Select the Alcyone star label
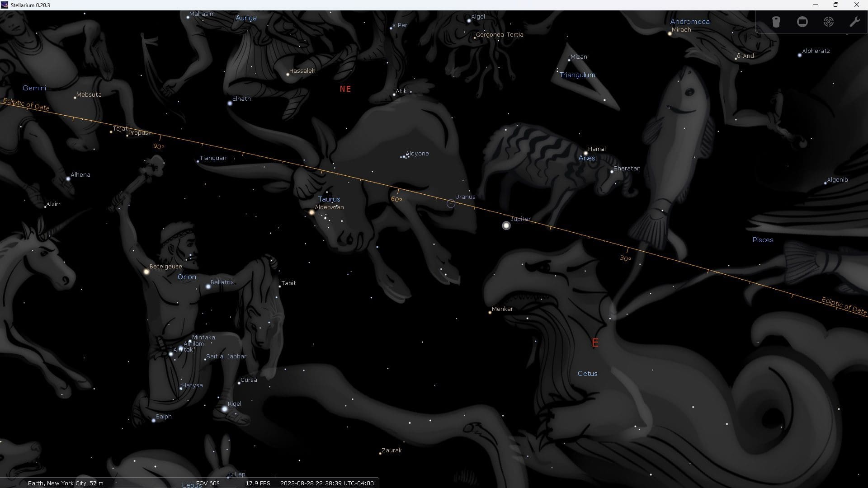Viewport: 868px width, 488px height. (x=417, y=154)
